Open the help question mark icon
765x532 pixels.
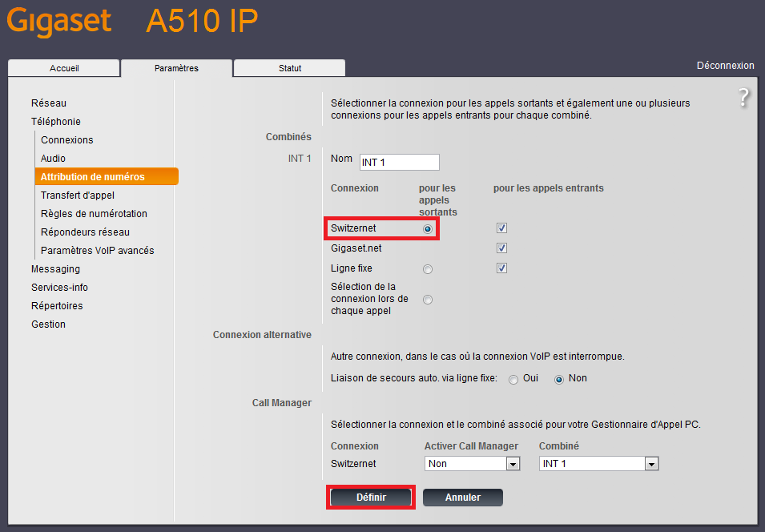[x=743, y=98]
